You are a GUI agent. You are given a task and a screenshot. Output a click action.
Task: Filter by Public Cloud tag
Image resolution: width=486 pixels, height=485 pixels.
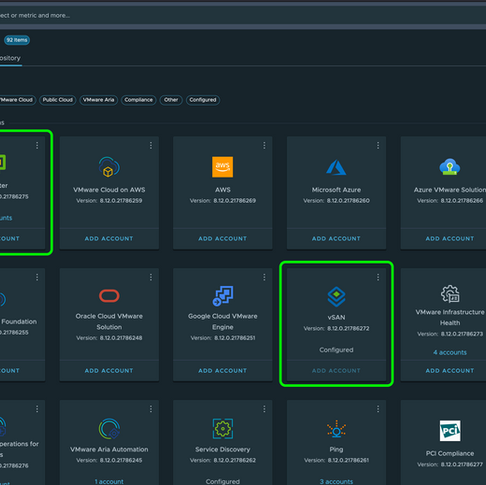pyautogui.click(x=58, y=100)
